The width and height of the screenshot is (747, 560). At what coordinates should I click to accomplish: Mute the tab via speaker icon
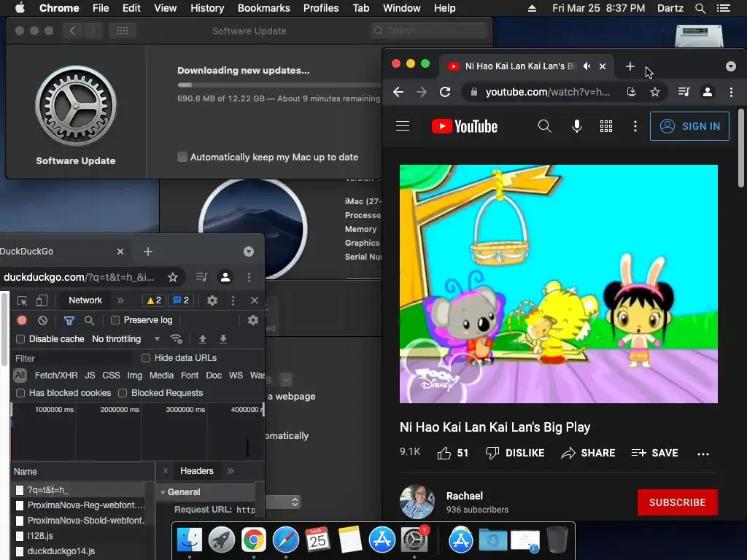[x=587, y=66]
